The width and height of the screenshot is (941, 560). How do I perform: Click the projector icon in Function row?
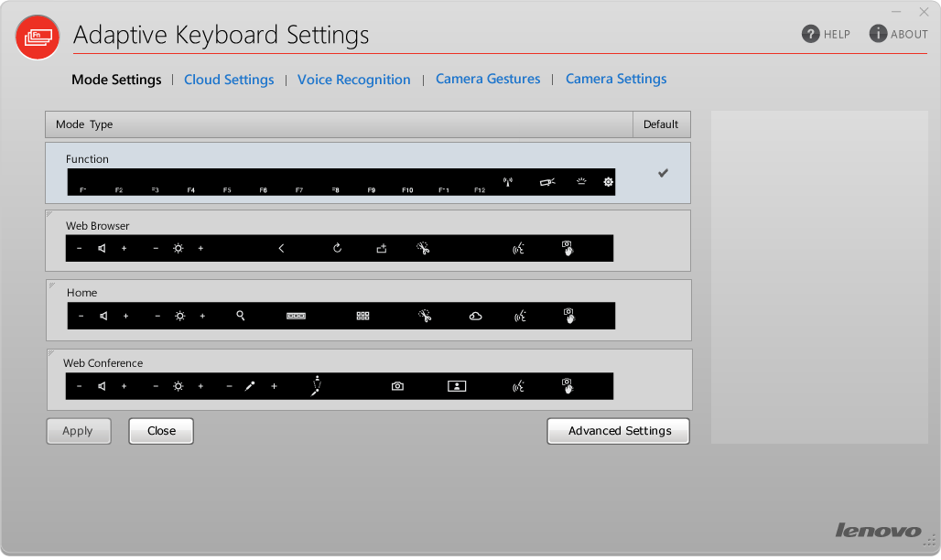tap(547, 182)
